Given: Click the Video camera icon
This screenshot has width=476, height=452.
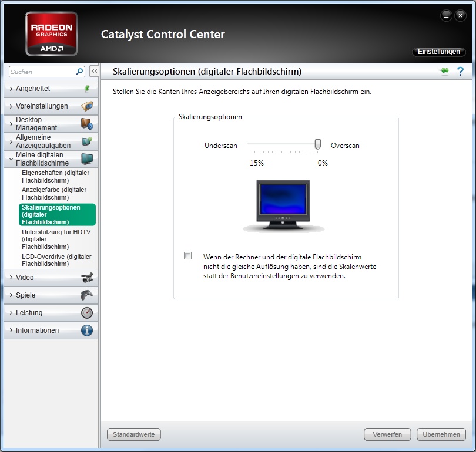Looking at the screenshot, I should [87, 278].
